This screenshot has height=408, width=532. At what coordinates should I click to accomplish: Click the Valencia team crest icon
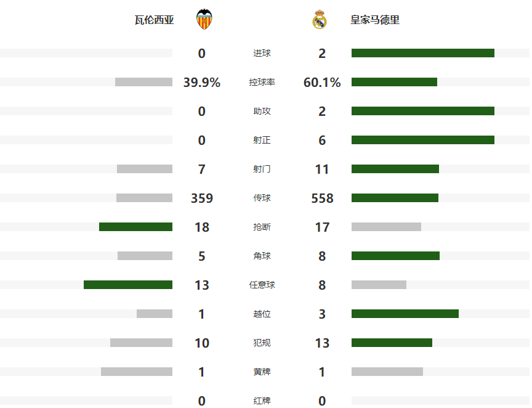coord(204,20)
